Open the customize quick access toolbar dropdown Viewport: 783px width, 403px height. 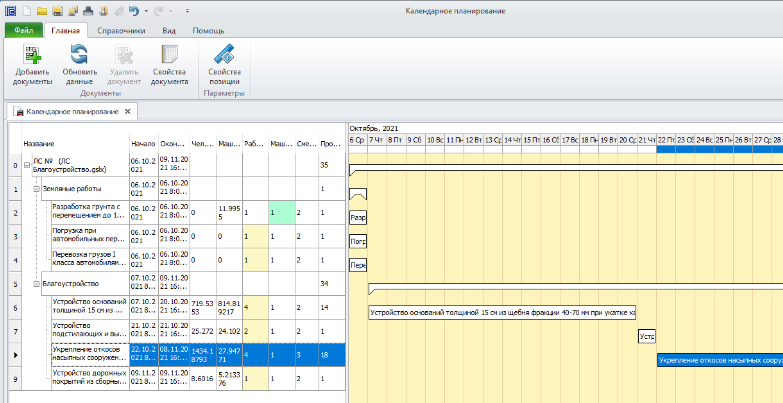pos(187,11)
